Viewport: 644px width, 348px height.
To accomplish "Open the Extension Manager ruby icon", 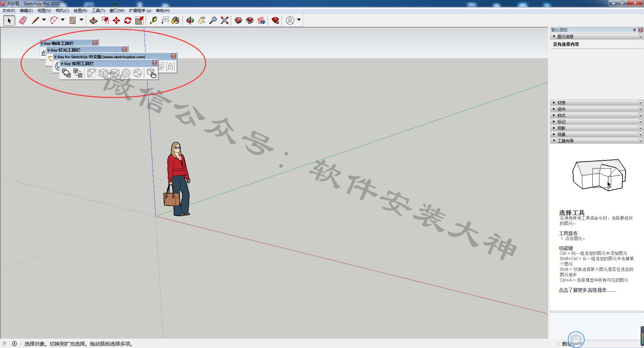I will tap(275, 21).
